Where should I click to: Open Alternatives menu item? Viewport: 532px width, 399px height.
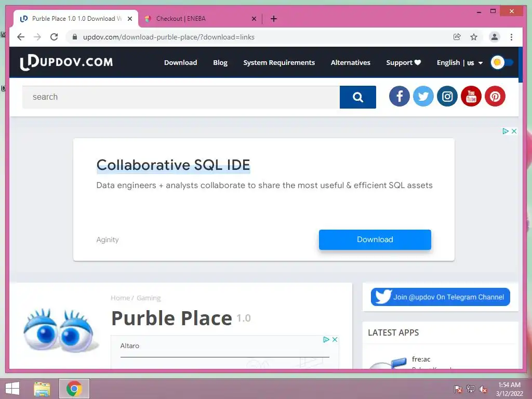[x=351, y=62]
